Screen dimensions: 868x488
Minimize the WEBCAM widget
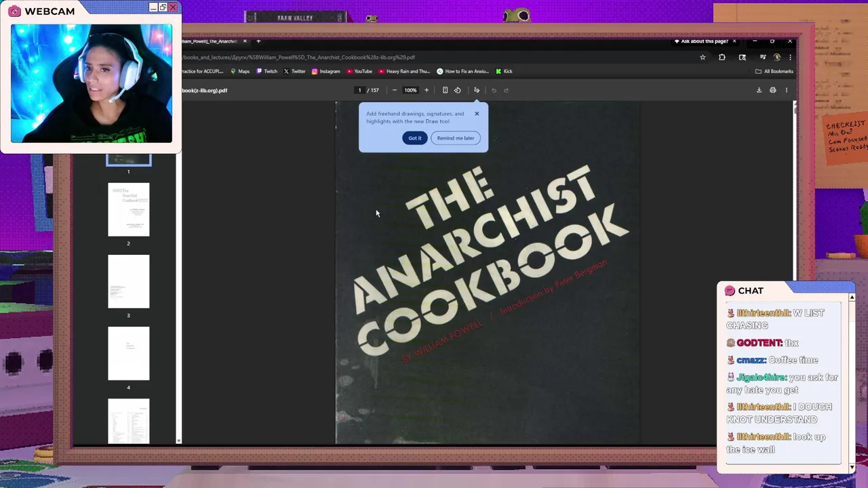coord(153,7)
